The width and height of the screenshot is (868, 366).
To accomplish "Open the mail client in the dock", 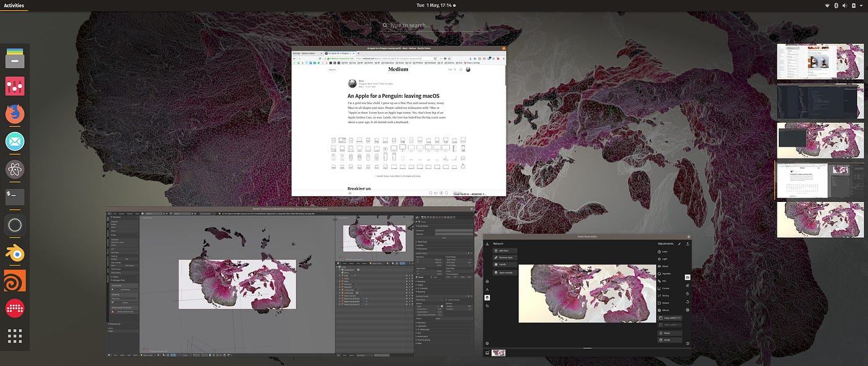I will 15,142.
